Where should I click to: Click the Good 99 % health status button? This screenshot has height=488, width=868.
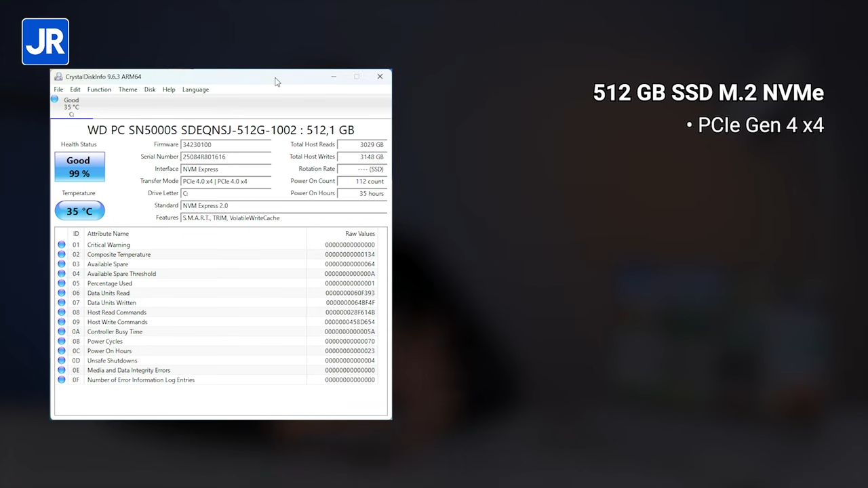pyautogui.click(x=79, y=167)
